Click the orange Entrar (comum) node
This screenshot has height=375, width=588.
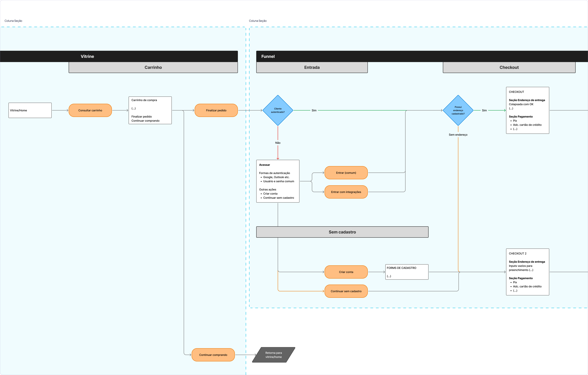click(346, 173)
